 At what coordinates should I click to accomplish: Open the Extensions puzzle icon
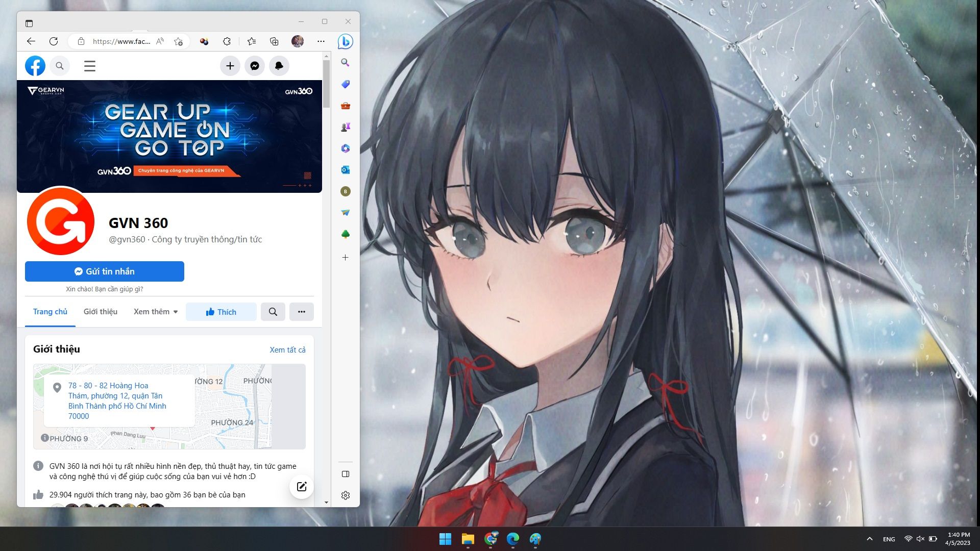click(x=227, y=41)
